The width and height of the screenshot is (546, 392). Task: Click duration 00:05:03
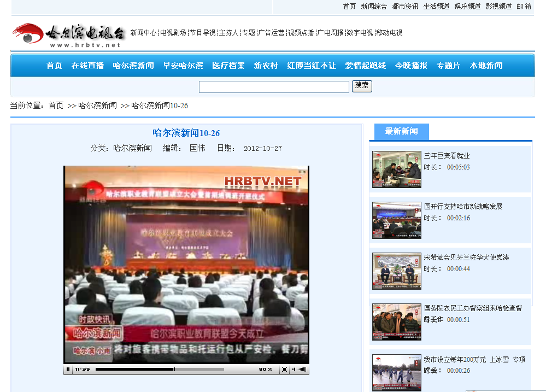458,167
